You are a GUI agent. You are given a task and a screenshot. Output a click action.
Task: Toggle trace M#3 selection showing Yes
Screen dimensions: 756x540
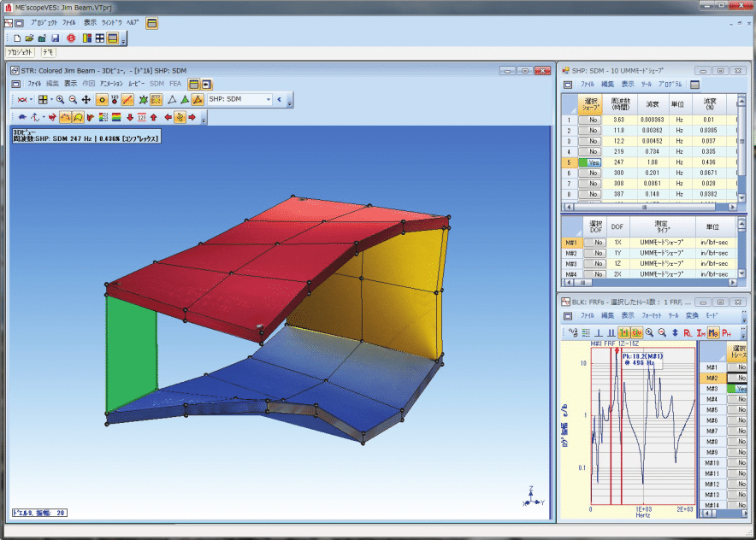pyautogui.click(x=741, y=388)
